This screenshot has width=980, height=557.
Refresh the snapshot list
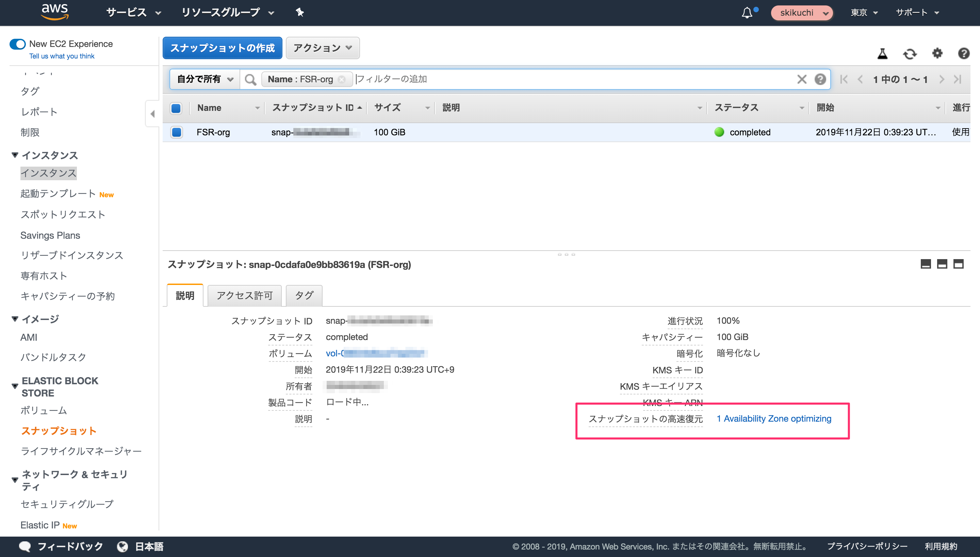tap(910, 54)
